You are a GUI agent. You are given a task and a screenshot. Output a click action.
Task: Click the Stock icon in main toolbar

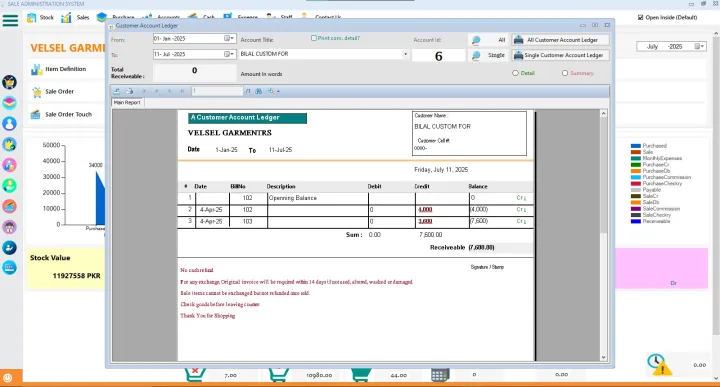[x=31, y=17]
